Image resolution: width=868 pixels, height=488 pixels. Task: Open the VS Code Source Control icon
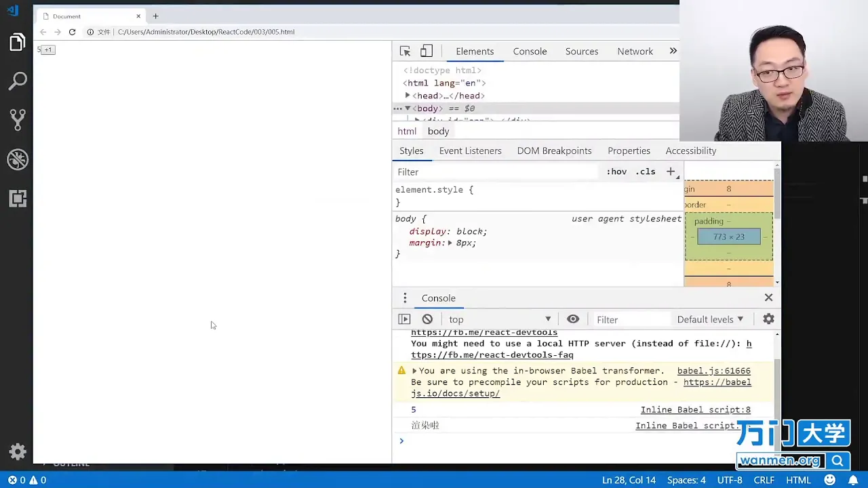pyautogui.click(x=17, y=120)
